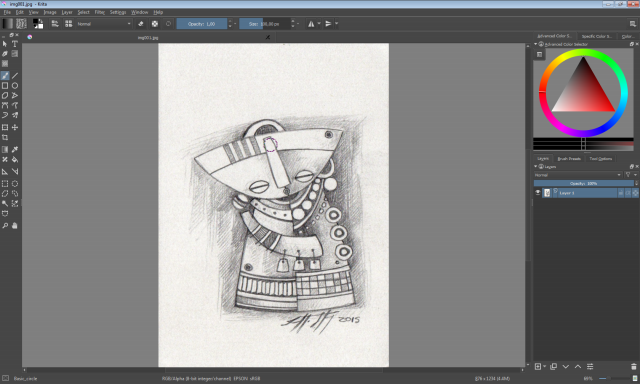Move layer up with chevron
This screenshot has height=384, width=640.
pos(578,366)
